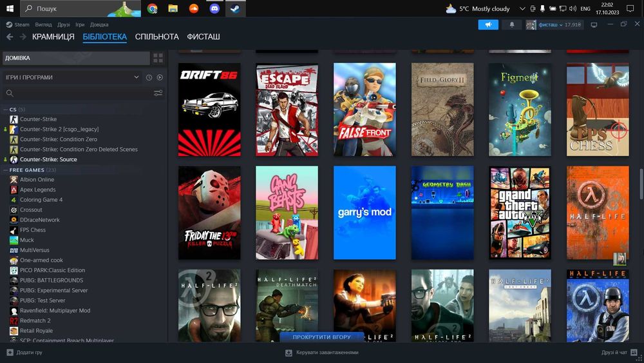Select Counter-Strike in the sidebar

pos(38,119)
